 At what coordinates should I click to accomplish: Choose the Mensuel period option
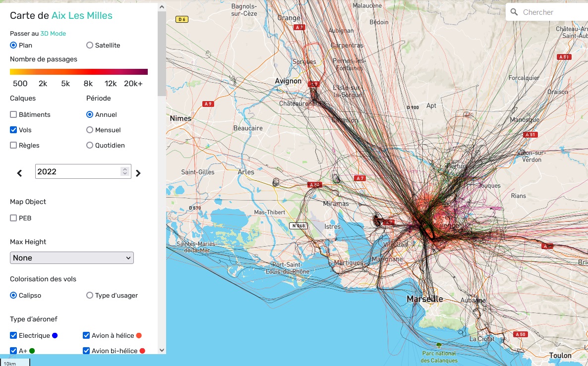coord(90,130)
